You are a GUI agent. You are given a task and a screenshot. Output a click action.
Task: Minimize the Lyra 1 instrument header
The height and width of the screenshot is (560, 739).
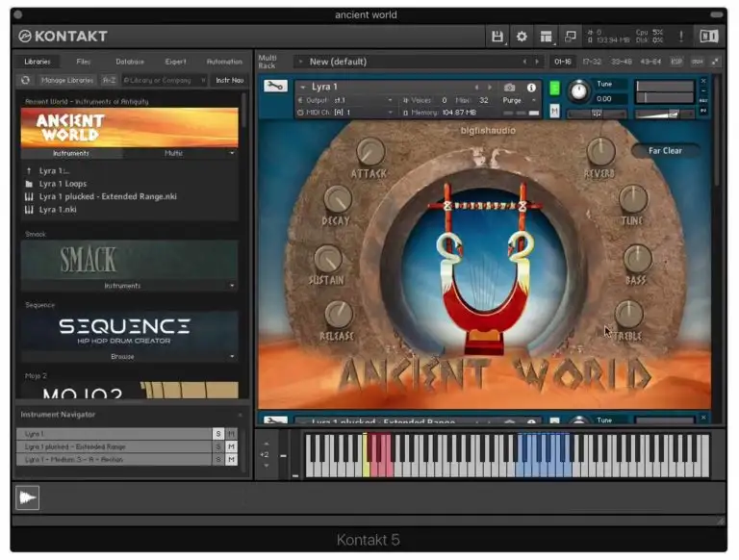(703, 90)
